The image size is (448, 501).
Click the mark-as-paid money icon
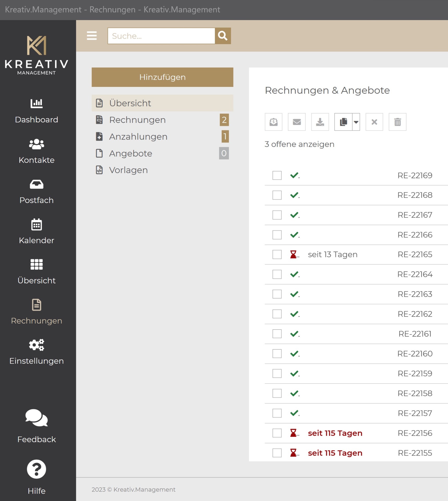click(x=273, y=122)
